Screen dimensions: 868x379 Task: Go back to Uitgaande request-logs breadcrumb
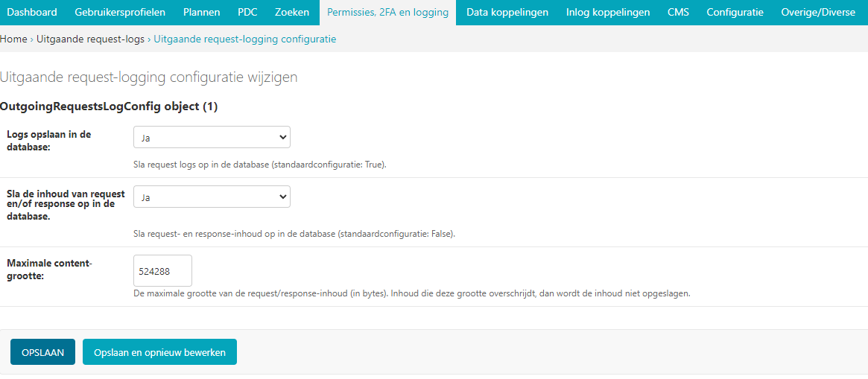coord(90,39)
